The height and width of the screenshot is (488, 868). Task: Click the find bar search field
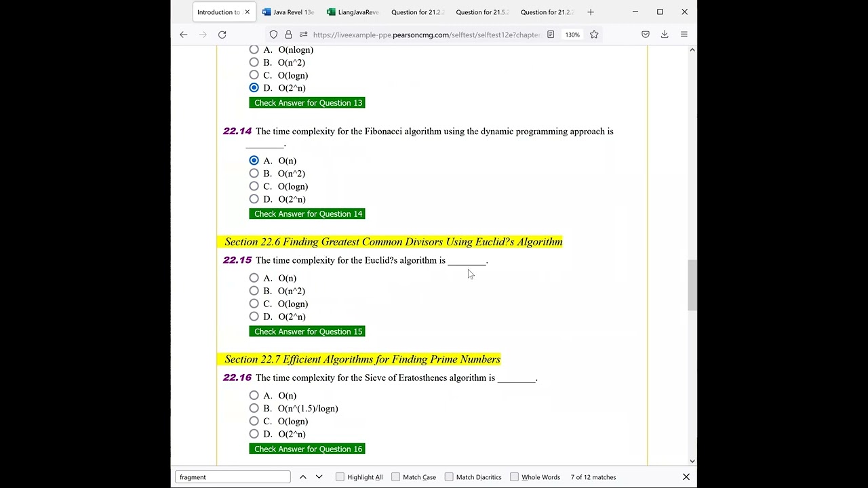(x=233, y=477)
